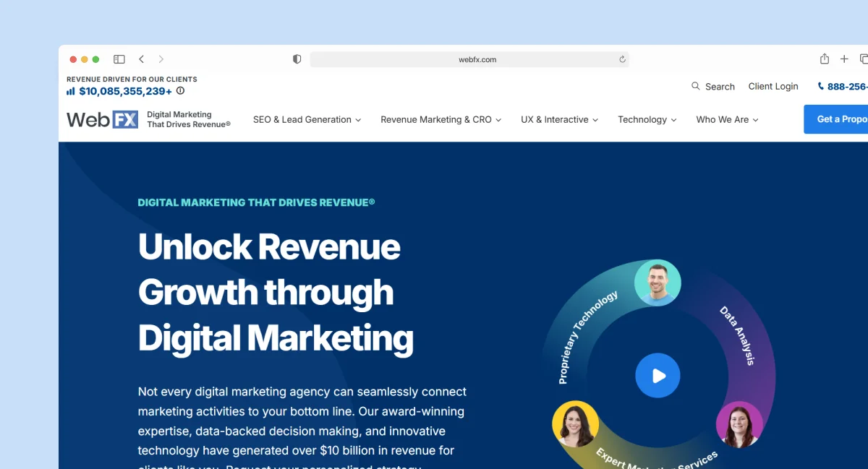The width and height of the screenshot is (868, 469).
Task: Select the $10,085,355,239+ revenue figure
Action: [126, 91]
